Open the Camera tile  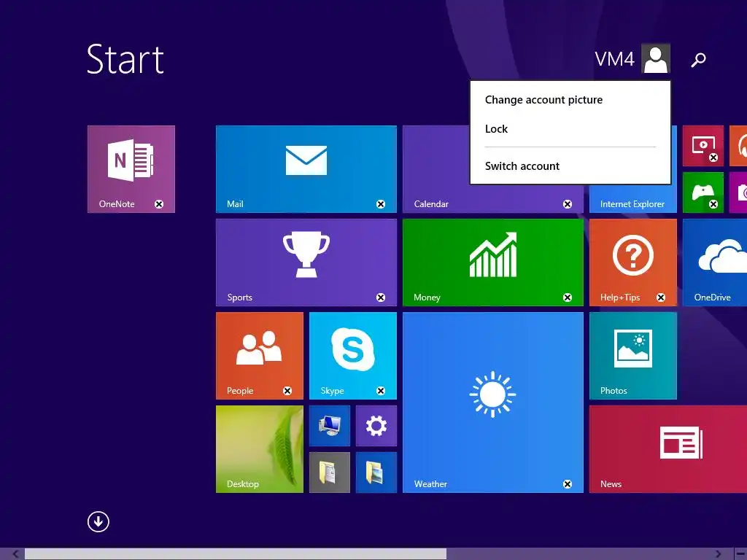coord(738,192)
